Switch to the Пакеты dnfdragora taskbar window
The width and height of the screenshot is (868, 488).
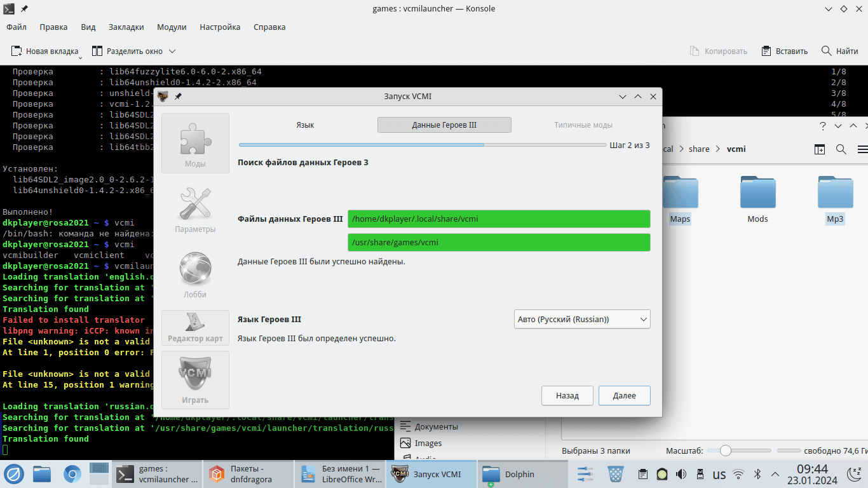tap(250, 474)
